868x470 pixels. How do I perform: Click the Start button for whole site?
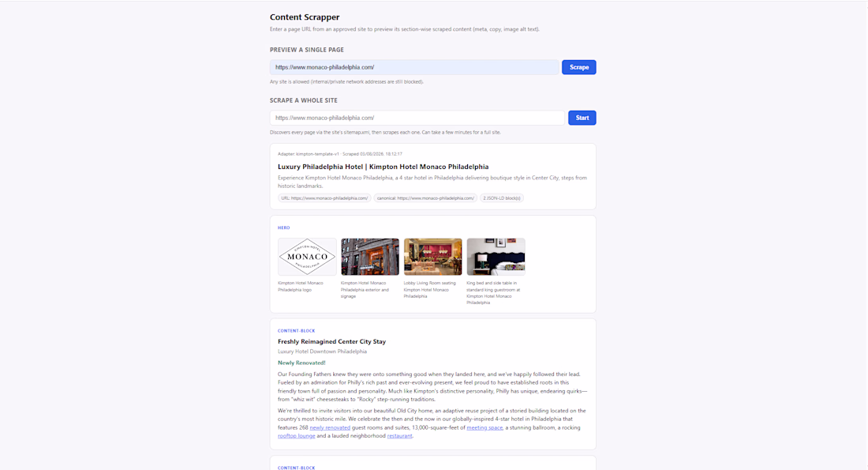(x=582, y=118)
